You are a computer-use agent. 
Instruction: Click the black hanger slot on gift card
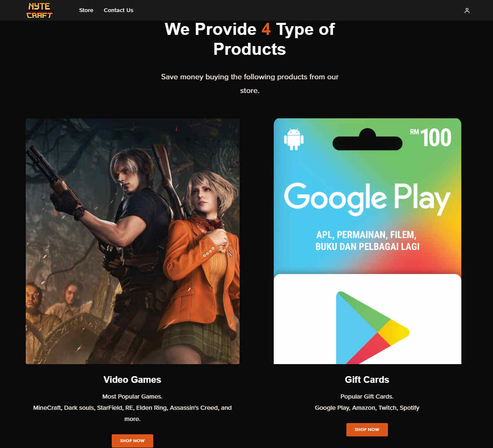tap(367, 140)
